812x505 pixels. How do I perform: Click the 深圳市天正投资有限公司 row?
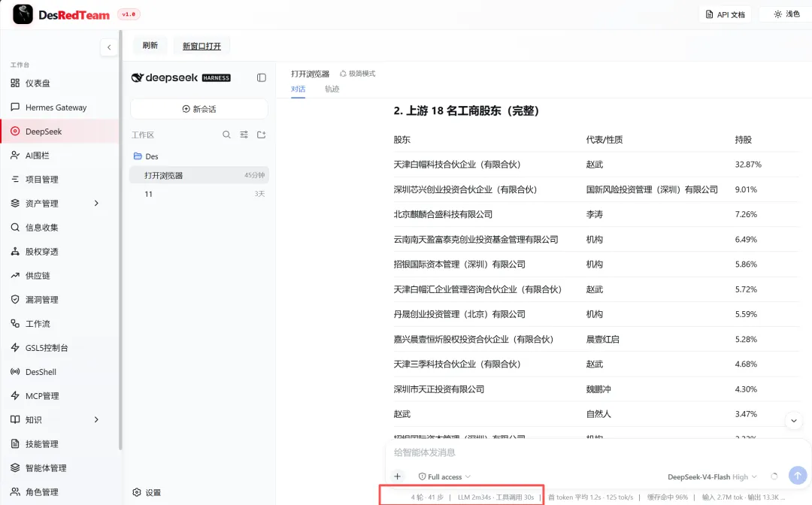pos(596,389)
